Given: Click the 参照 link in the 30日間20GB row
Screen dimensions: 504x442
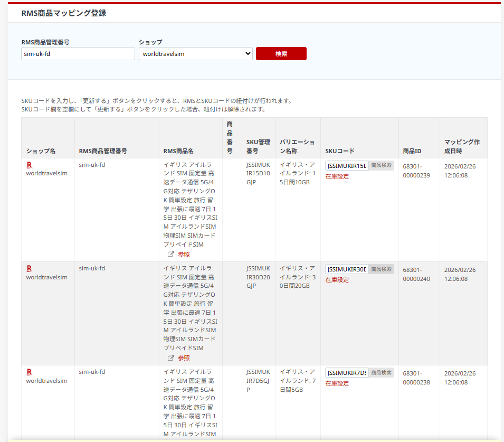Looking at the screenshot, I should pos(184,358).
